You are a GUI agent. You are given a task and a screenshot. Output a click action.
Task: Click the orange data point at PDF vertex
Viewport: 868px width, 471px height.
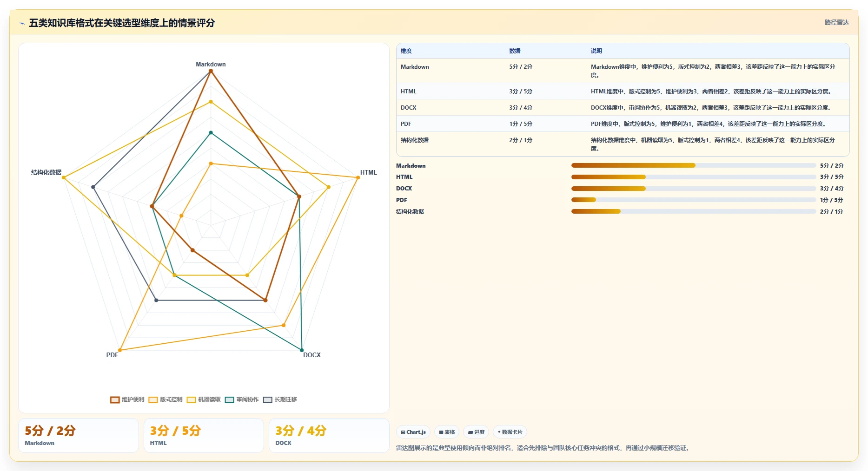pyautogui.click(x=120, y=350)
